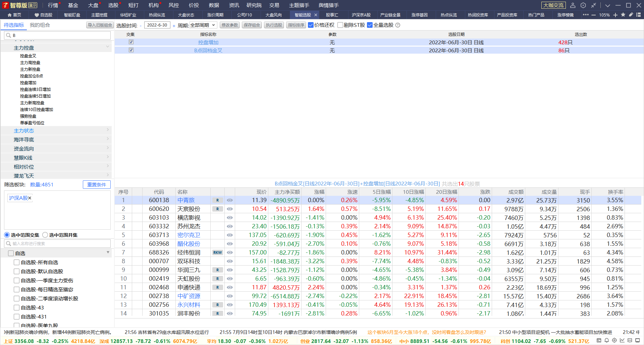Click the 修改参数 button
Image resolution: width=644 pixels, height=345 pixels.
[230, 25]
